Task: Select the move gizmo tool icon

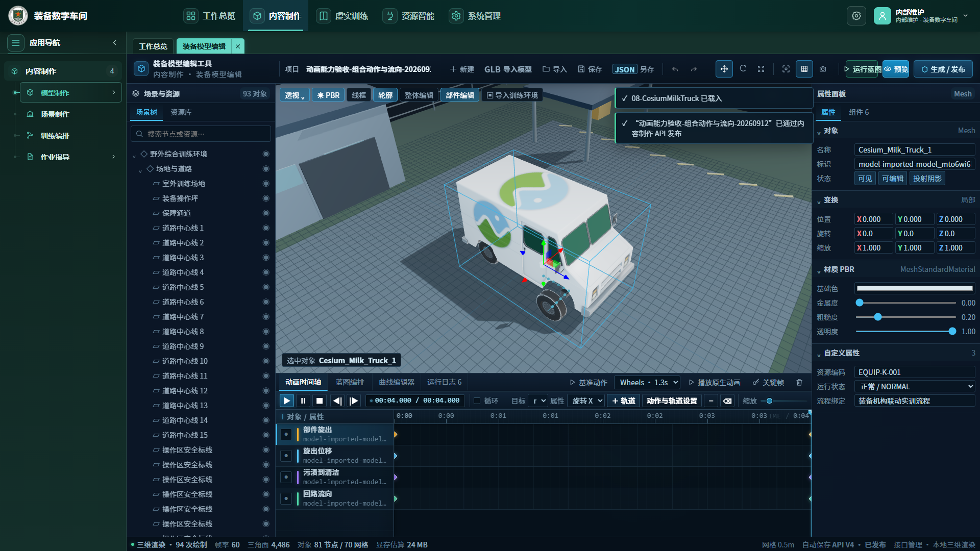Action: (x=724, y=69)
